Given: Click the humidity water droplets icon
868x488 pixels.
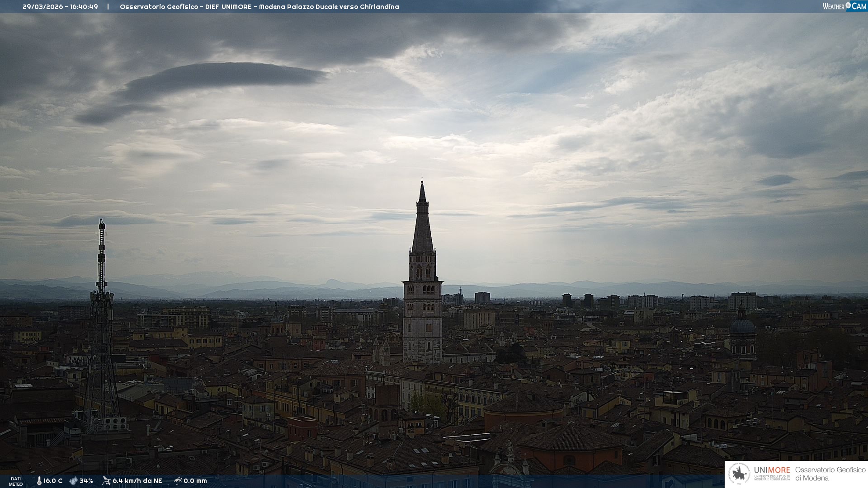Looking at the screenshot, I should pyautogui.click(x=73, y=481).
